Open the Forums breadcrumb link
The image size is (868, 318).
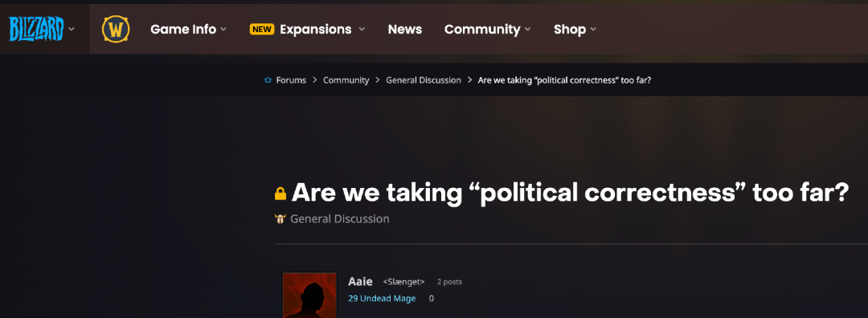click(291, 80)
